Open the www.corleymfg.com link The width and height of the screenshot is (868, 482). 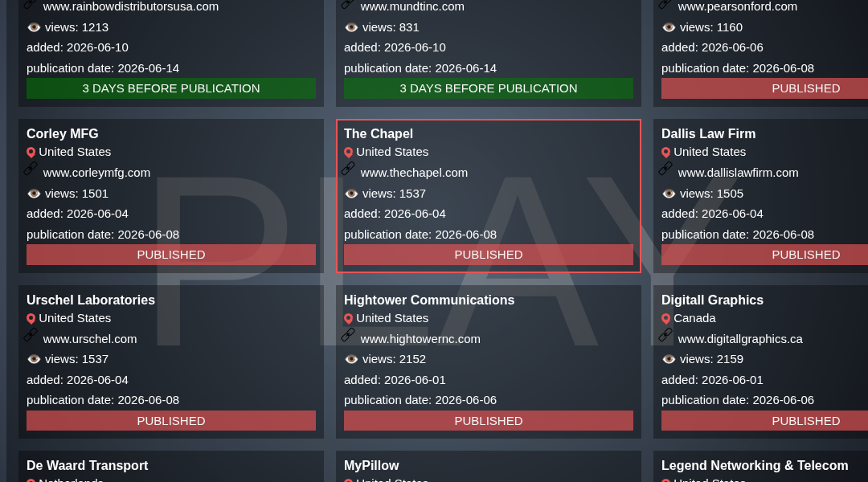96,173
